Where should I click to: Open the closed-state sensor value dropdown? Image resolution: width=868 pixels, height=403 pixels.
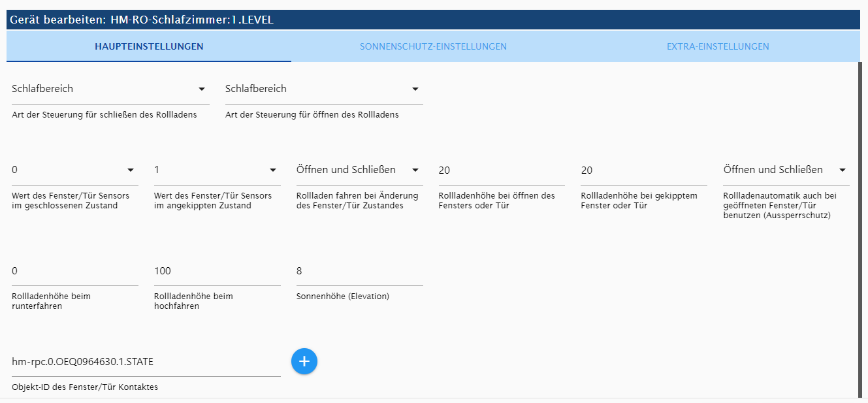(75, 170)
